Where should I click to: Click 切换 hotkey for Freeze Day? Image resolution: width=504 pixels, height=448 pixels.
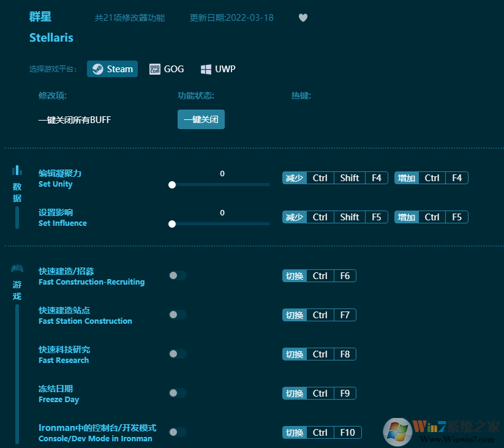[x=295, y=394]
